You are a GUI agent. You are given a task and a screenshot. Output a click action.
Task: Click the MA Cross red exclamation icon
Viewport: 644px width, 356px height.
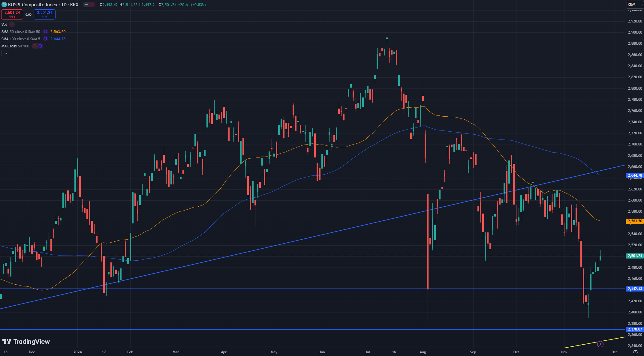pos(35,46)
